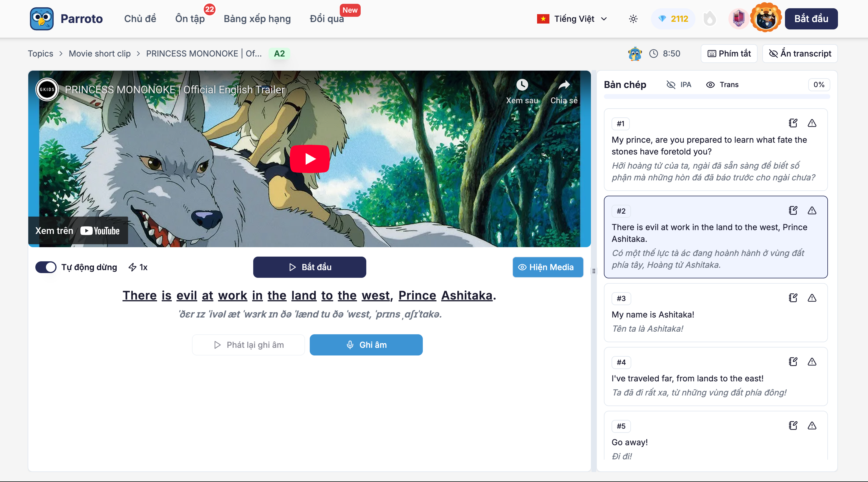Report warning icon on transcript #2
Viewport: 868px width, 482px height.
click(812, 210)
